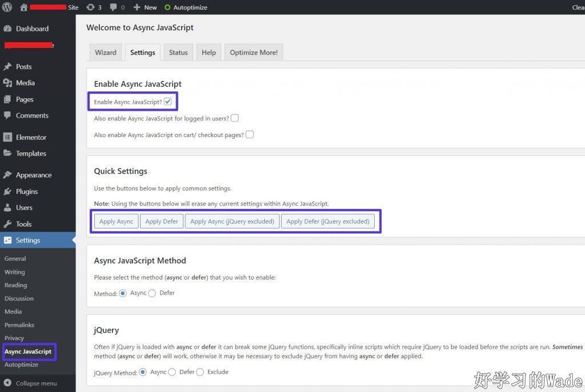Click Autoptimize in the admin bar

click(x=190, y=7)
